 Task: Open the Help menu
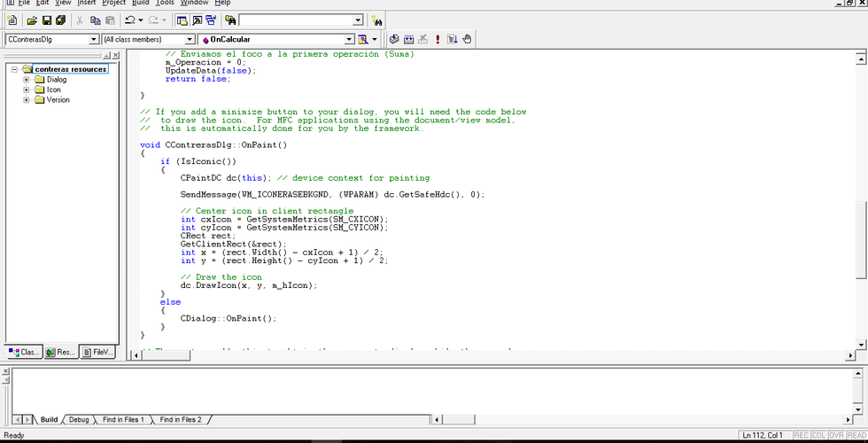pos(222,3)
